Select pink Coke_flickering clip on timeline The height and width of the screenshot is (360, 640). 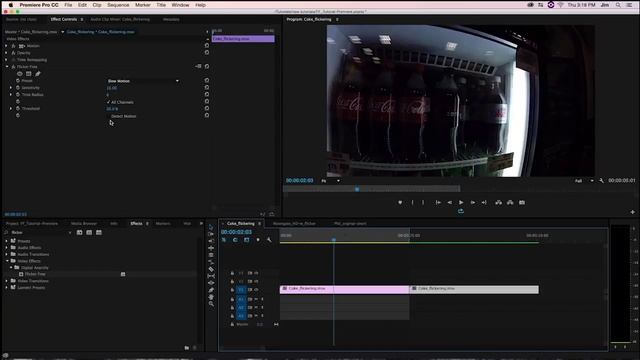pos(344,289)
